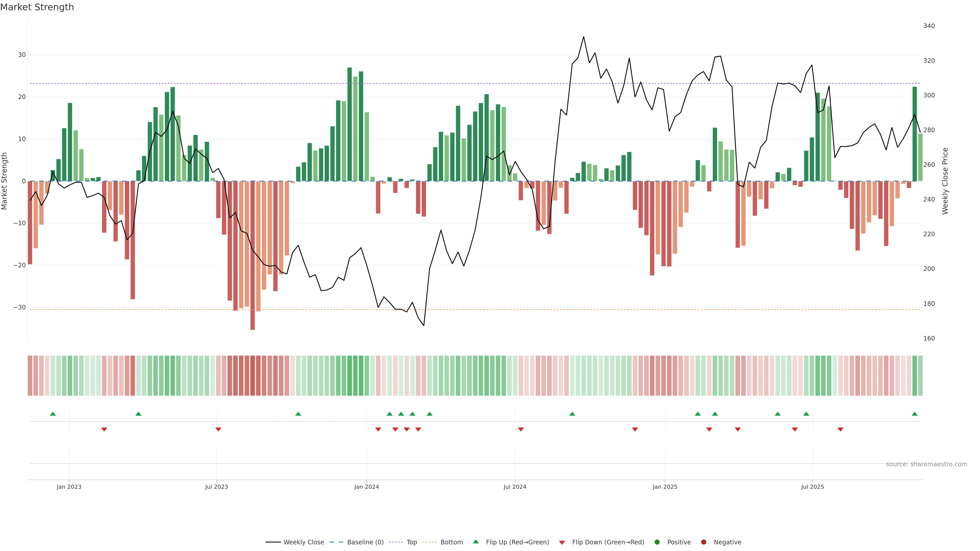Click the Flip Up green triangle legend icon
The height and width of the screenshot is (551, 980).
475,542
